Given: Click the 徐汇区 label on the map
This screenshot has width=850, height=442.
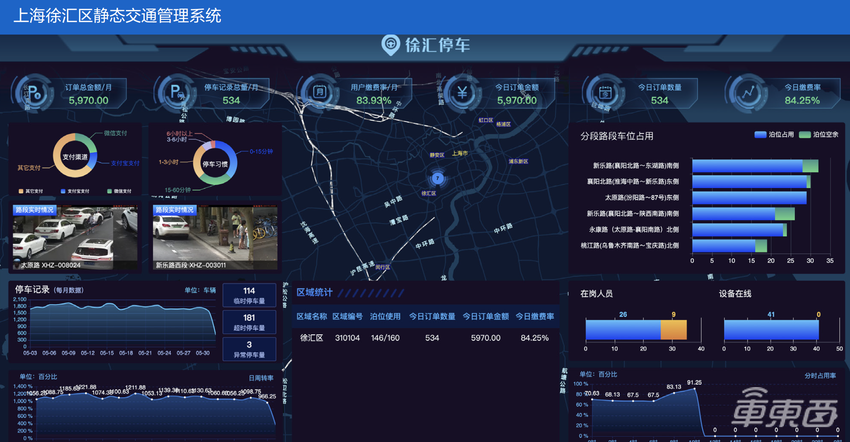Looking at the screenshot, I should click(x=428, y=193).
